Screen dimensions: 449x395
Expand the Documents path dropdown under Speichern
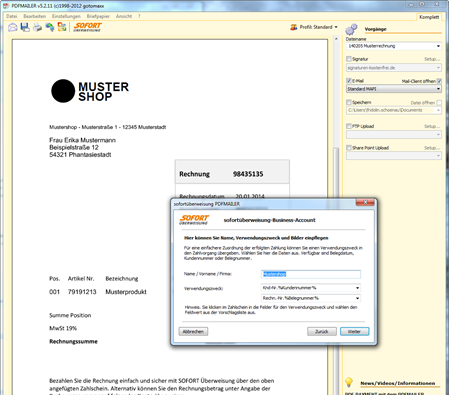coord(438,110)
